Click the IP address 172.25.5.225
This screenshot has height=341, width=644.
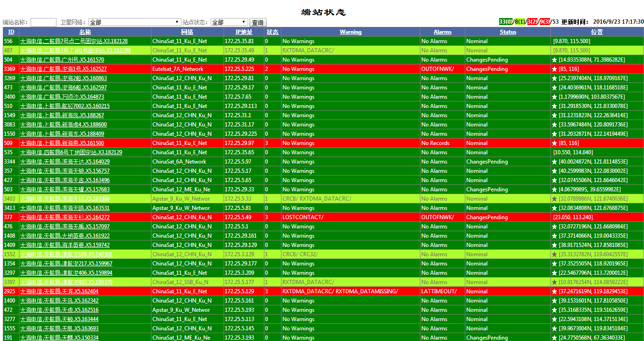[239, 69]
